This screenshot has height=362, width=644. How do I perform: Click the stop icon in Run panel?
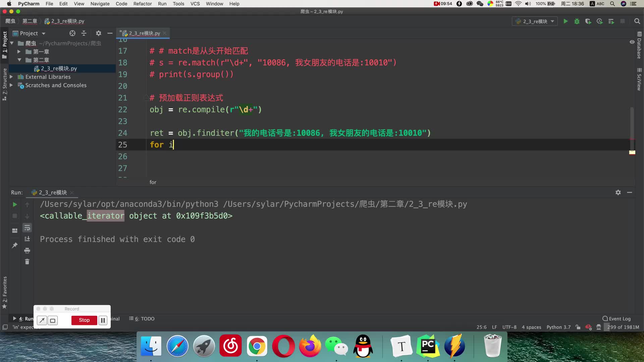[x=15, y=216]
